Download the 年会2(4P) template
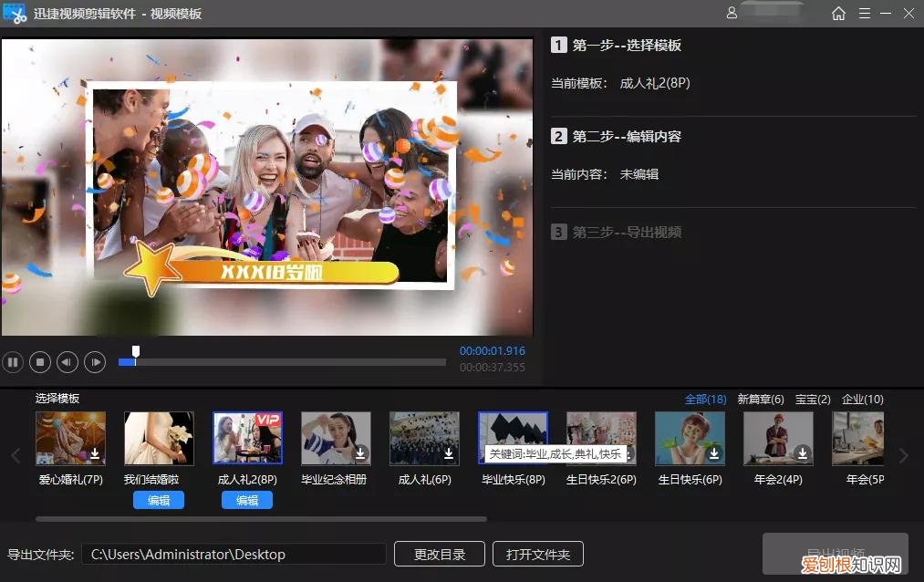 (x=803, y=453)
